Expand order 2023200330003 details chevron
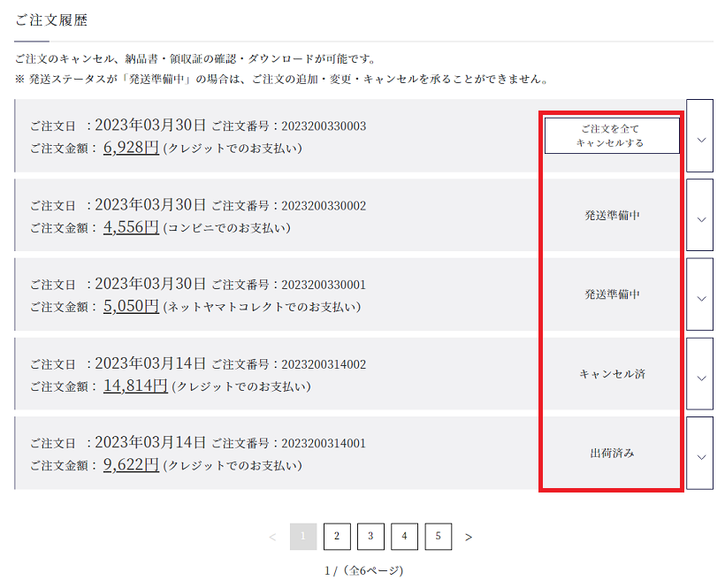Image resolution: width=725 pixels, height=588 pixels. [699, 136]
